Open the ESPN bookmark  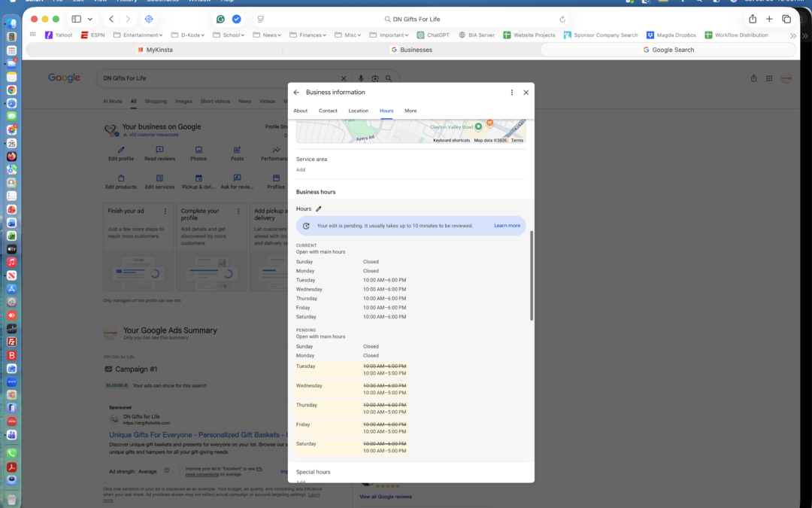[92, 35]
